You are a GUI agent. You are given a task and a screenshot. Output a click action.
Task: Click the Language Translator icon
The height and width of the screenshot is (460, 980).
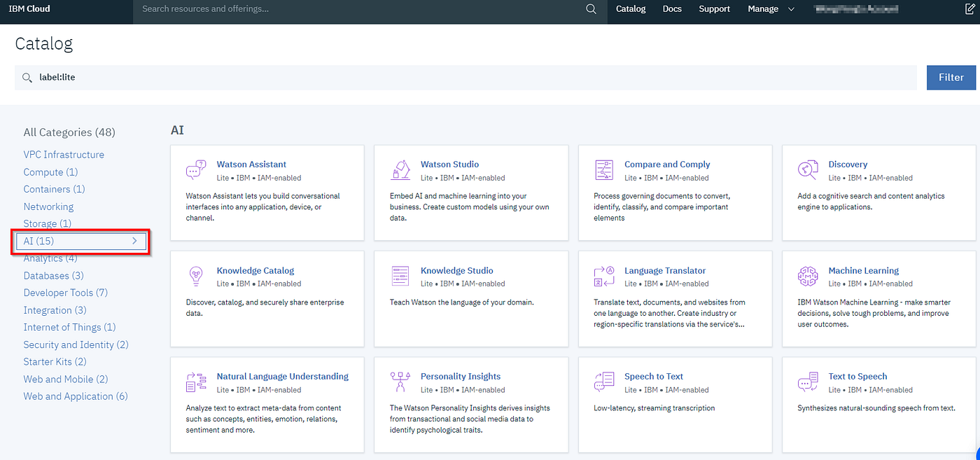click(x=604, y=276)
